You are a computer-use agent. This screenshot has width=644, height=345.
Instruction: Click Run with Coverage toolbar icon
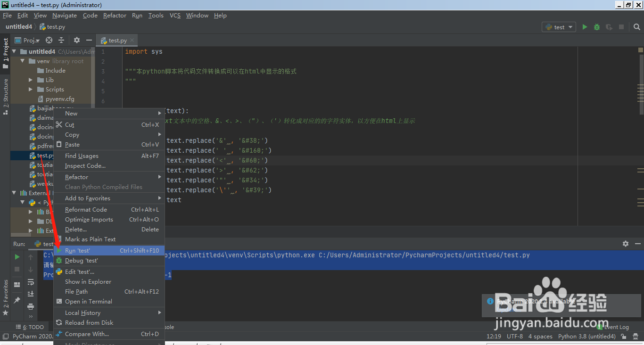[609, 27]
